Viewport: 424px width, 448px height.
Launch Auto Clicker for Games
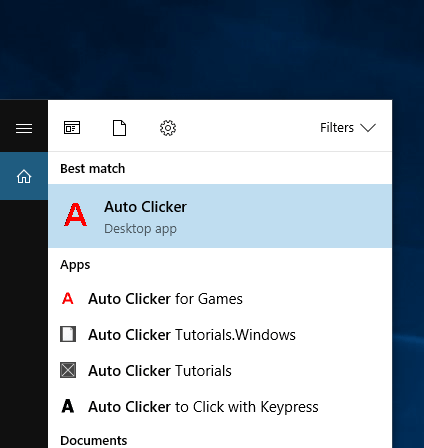pos(220,299)
